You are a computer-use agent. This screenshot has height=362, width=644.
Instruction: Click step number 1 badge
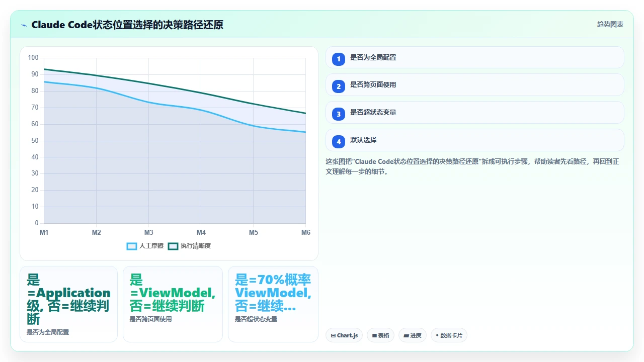pyautogui.click(x=339, y=59)
